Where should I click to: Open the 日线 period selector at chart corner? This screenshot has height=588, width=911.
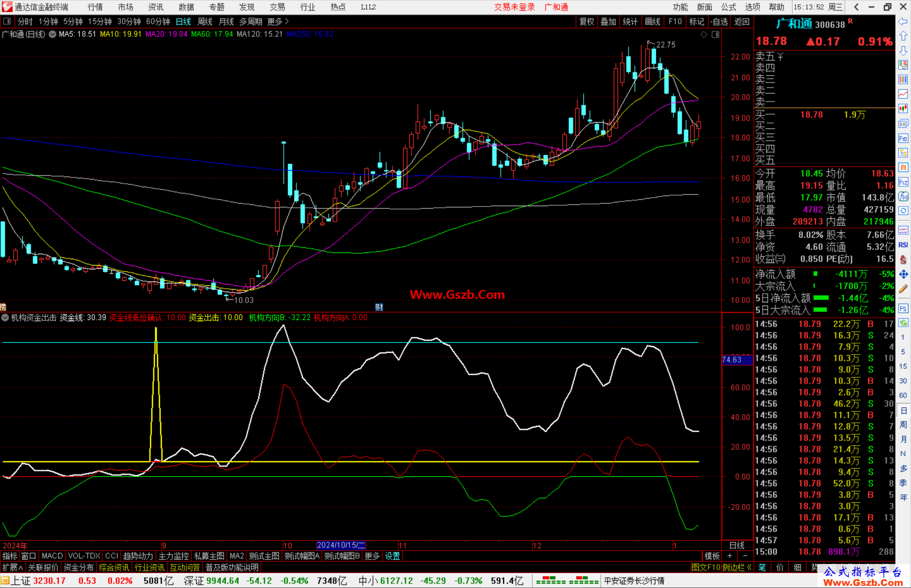pyautogui.click(x=737, y=545)
